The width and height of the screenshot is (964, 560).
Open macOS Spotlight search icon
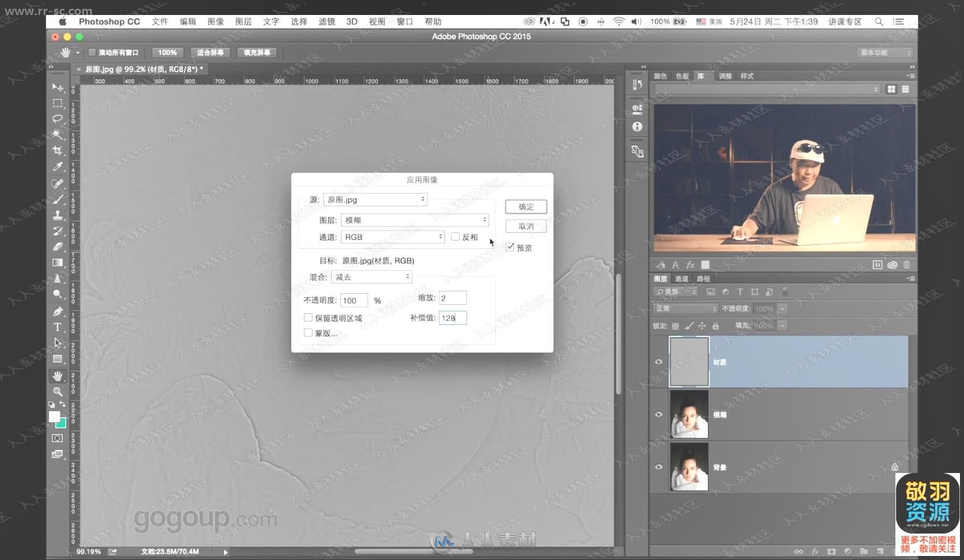click(879, 21)
